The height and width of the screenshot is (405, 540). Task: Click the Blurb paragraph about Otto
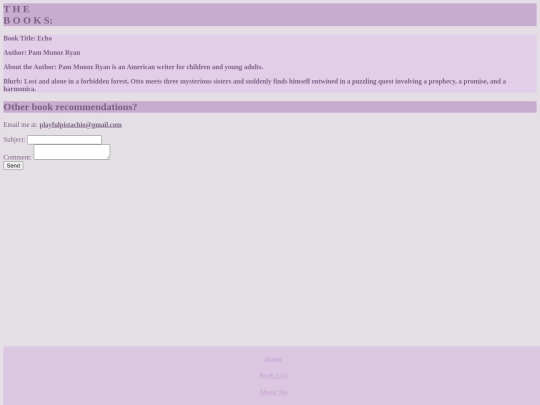point(255,85)
